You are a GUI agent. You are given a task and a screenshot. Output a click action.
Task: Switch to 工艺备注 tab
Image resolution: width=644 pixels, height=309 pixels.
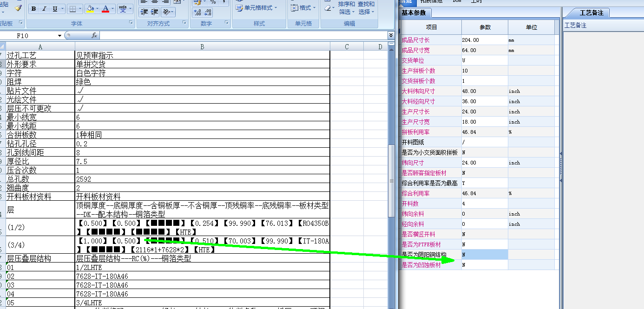click(590, 13)
